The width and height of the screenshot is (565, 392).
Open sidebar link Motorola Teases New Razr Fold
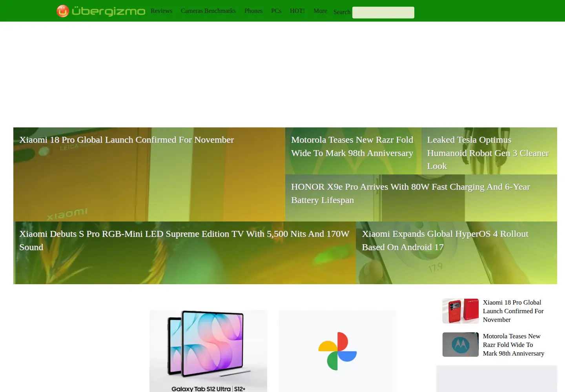pyautogui.click(x=514, y=345)
